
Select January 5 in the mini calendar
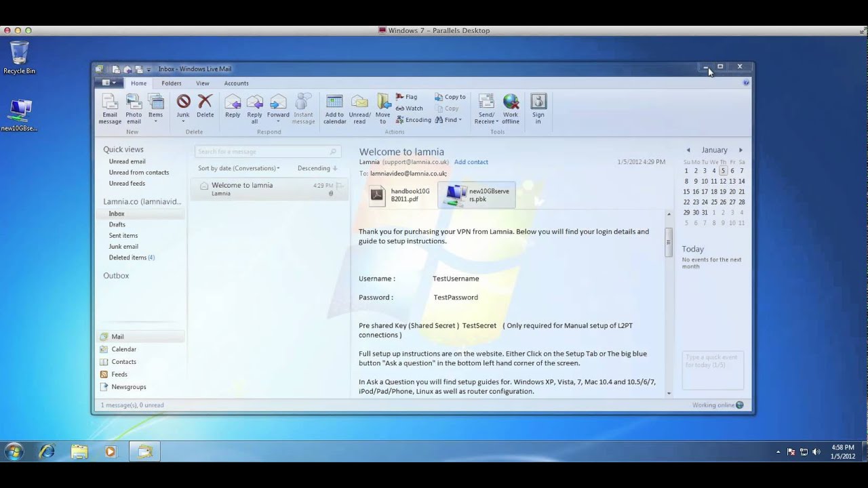723,171
